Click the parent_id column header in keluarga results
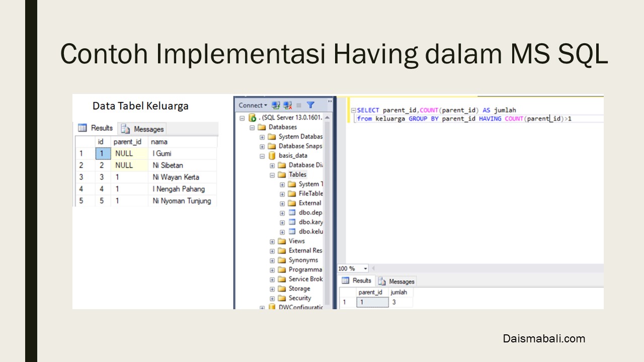Screen dimensions: 644x362 tap(127, 142)
